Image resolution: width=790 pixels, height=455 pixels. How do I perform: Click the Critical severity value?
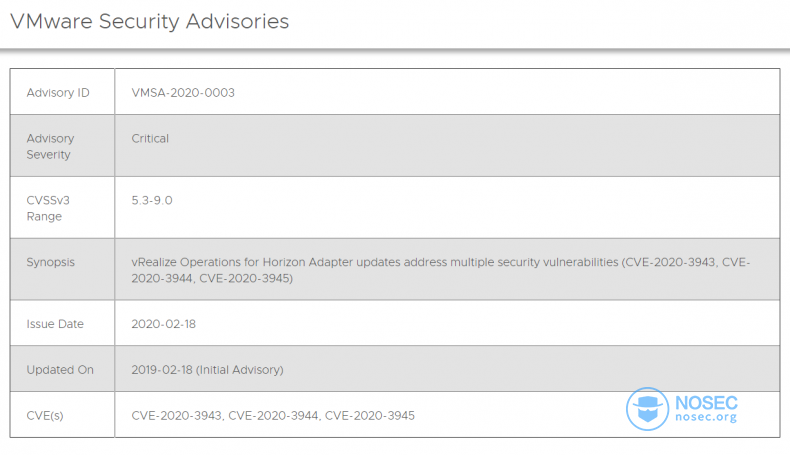coord(150,139)
